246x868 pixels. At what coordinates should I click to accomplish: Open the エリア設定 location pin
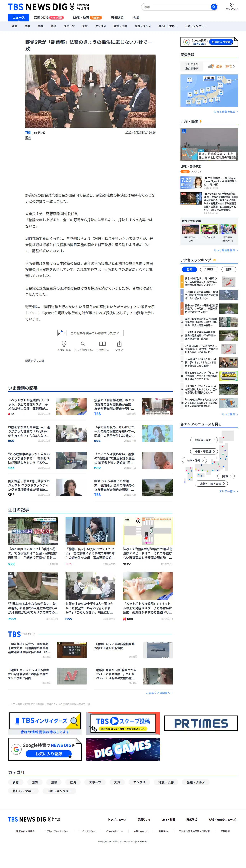[x=231, y=6]
